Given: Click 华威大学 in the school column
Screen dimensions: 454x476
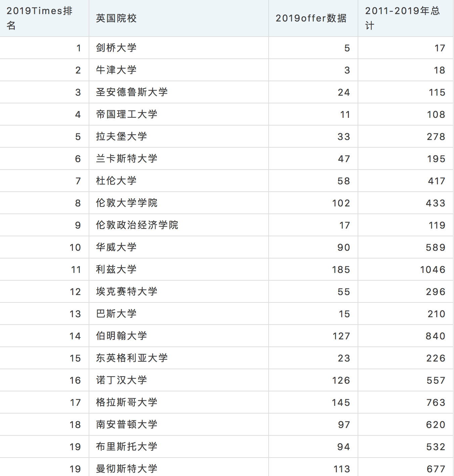Looking at the screenshot, I should tap(116, 247).
